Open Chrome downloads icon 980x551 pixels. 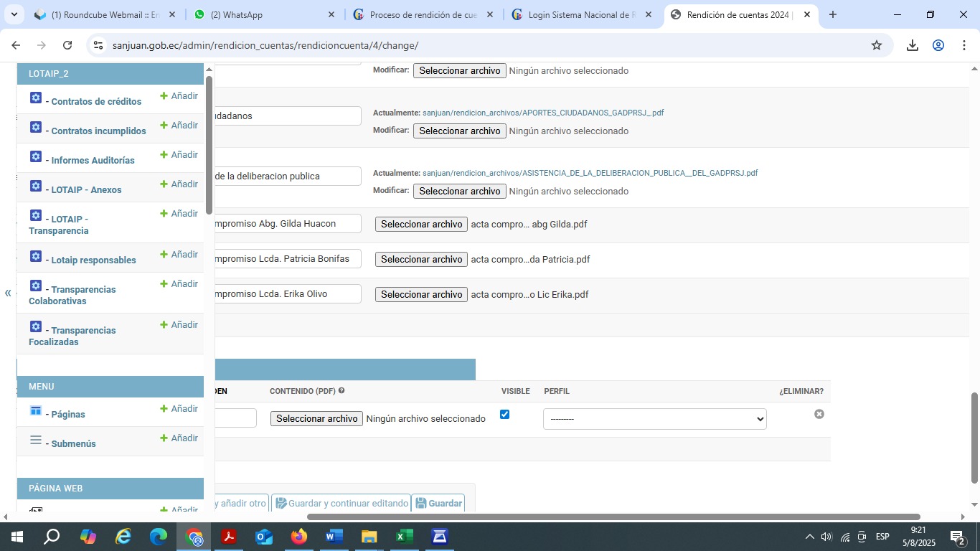coord(912,45)
